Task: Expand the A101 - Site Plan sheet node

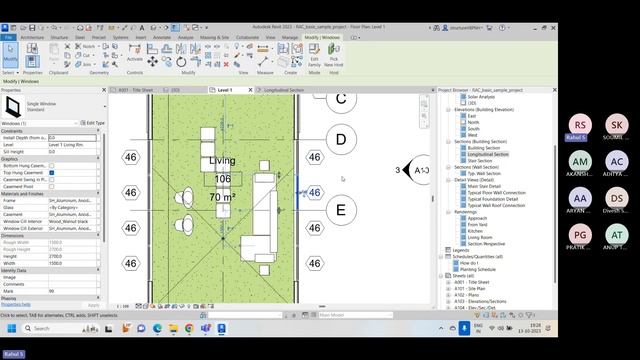Action: tap(448, 289)
